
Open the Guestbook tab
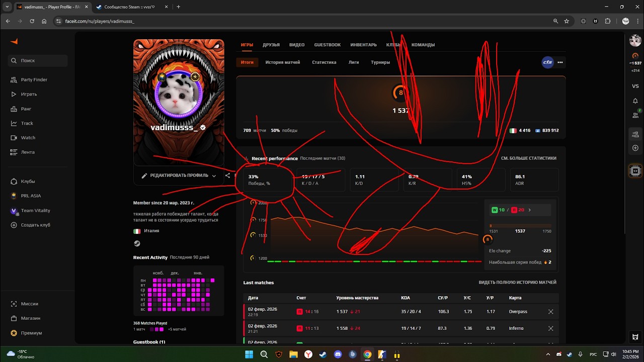coord(328,45)
